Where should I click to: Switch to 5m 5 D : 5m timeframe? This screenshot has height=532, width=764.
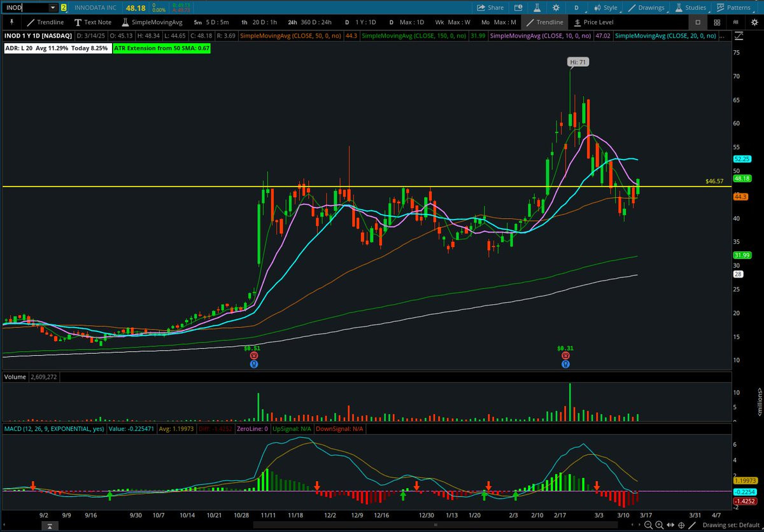pos(211,22)
